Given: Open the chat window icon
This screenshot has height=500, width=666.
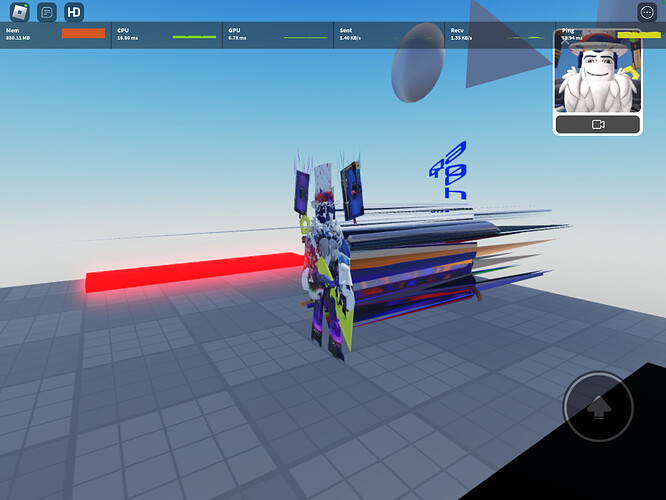Looking at the screenshot, I should point(47,12).
